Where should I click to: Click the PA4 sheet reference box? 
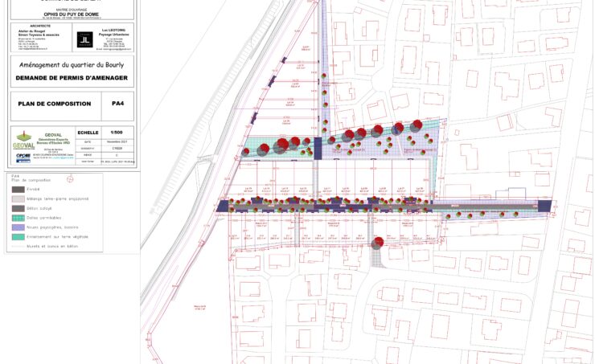tap(117, 104)
